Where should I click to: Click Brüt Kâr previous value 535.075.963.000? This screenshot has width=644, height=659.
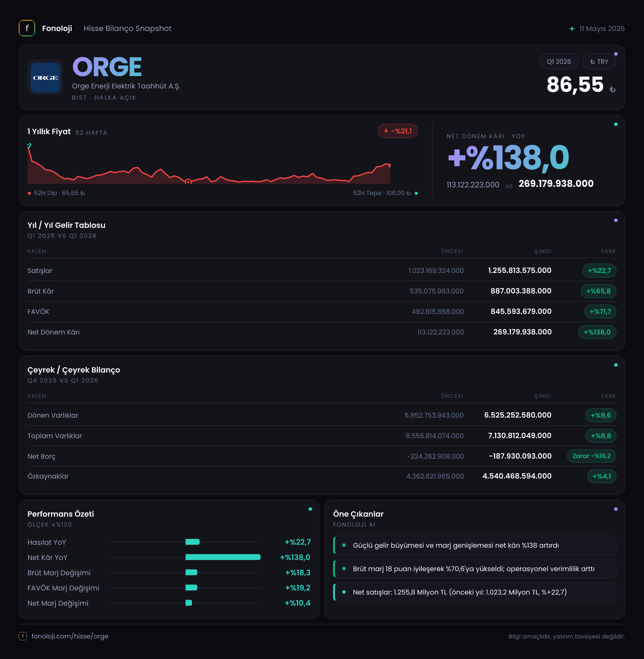[437, 291]
